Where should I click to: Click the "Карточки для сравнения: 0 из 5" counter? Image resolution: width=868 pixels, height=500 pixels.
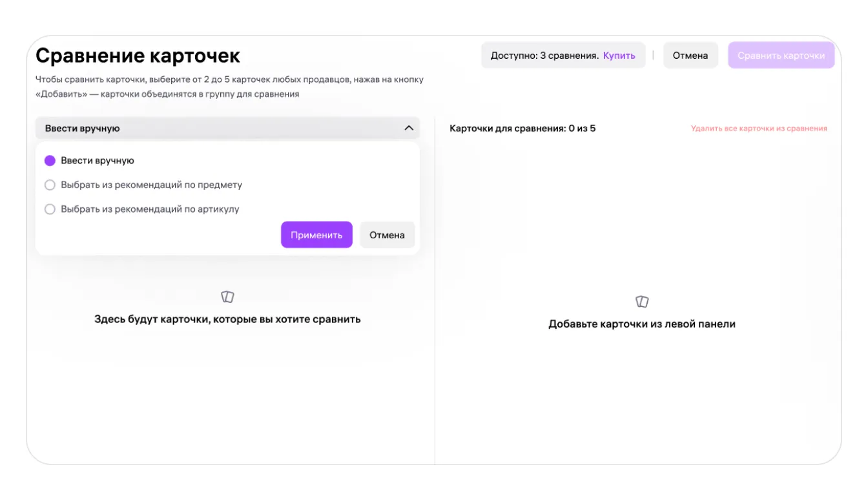point(522,129)
